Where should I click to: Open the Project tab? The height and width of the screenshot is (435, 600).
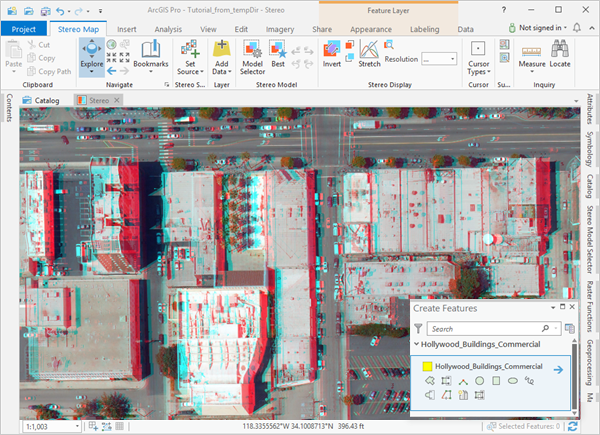pos(24,29)
